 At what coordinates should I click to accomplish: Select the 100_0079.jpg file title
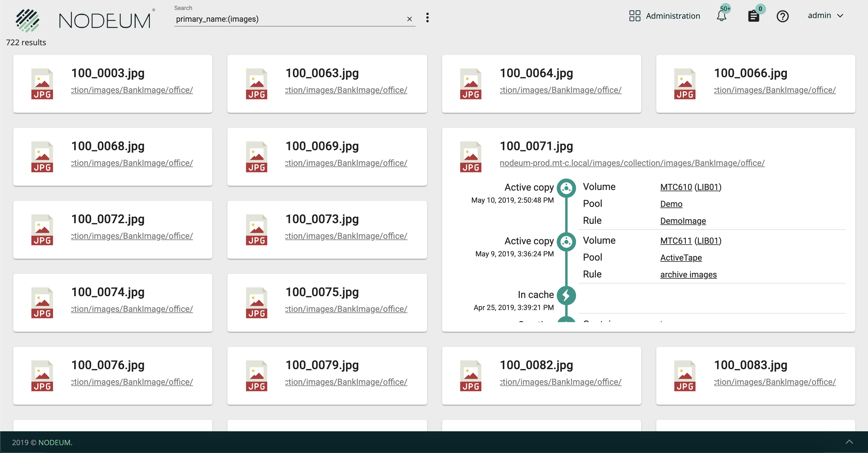click(x=322, y=365)
